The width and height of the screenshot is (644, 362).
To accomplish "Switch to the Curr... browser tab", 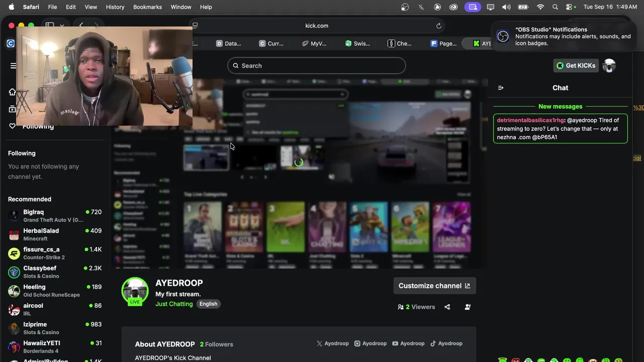I will point(271,44).
